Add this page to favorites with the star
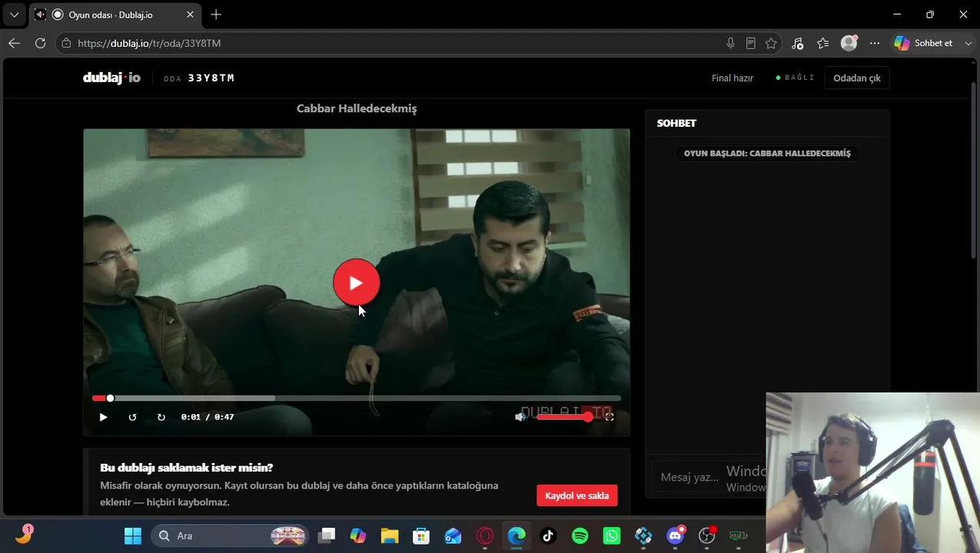This screenshot has height=553, width=980. point(771,43)
